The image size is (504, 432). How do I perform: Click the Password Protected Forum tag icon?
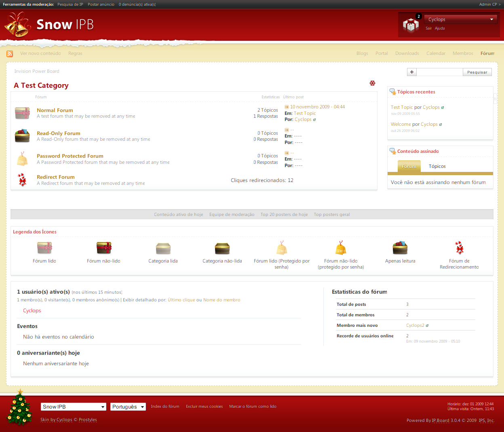tap(22, 159)
